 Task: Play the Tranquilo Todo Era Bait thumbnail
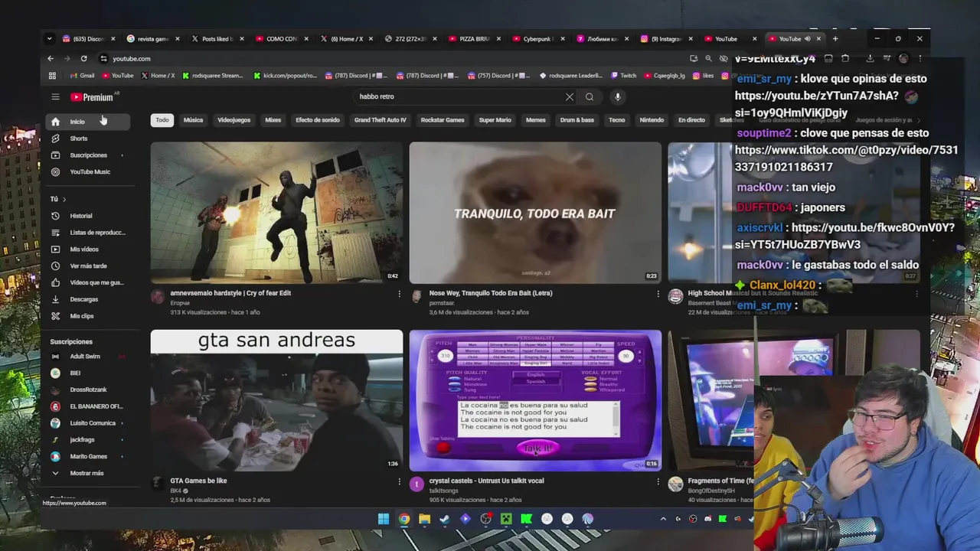(x=535, y=213)
